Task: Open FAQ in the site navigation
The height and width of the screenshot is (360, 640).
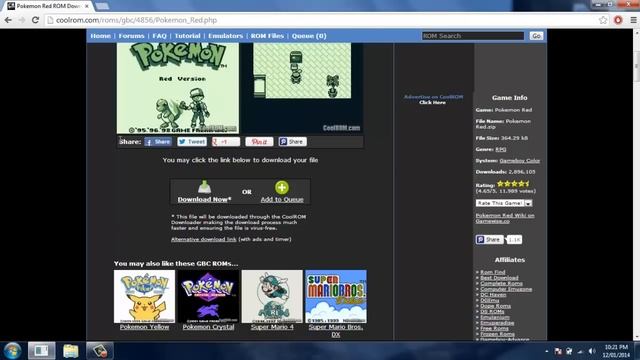Action: click(159, 36)
